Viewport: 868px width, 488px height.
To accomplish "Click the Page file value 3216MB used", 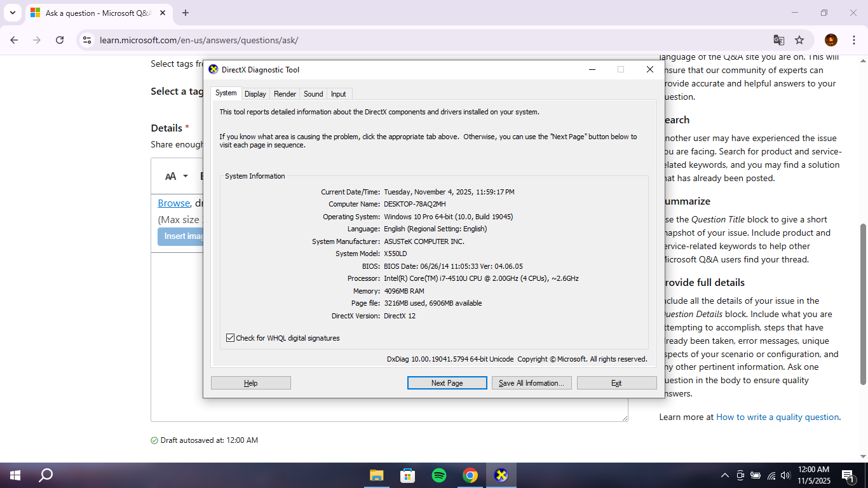I will coord(433,303).
